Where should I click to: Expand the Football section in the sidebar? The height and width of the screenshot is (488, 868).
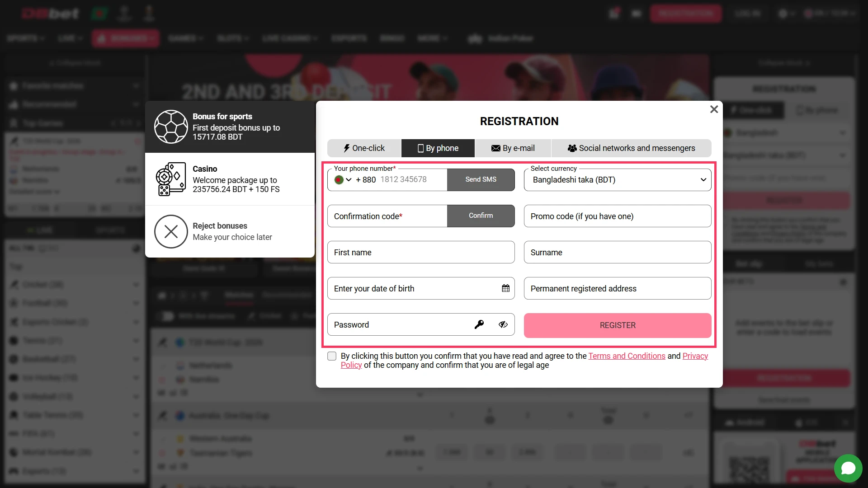click(x=136, y=303)
